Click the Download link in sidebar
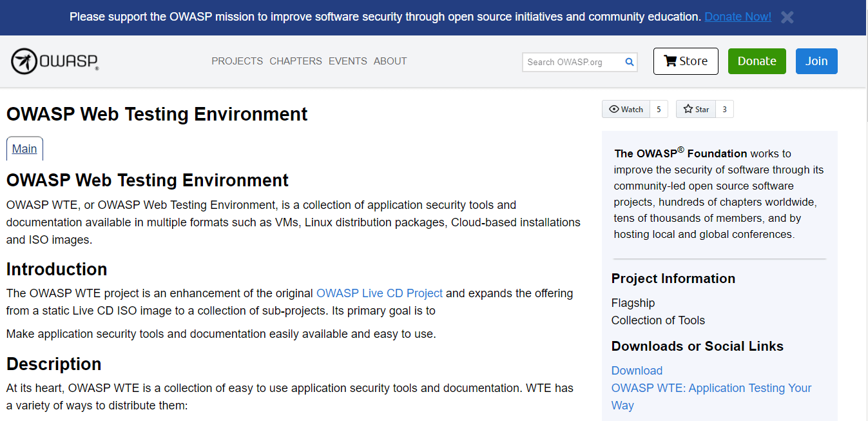This screenshot has width=868, height=421. tap(637, 371)
